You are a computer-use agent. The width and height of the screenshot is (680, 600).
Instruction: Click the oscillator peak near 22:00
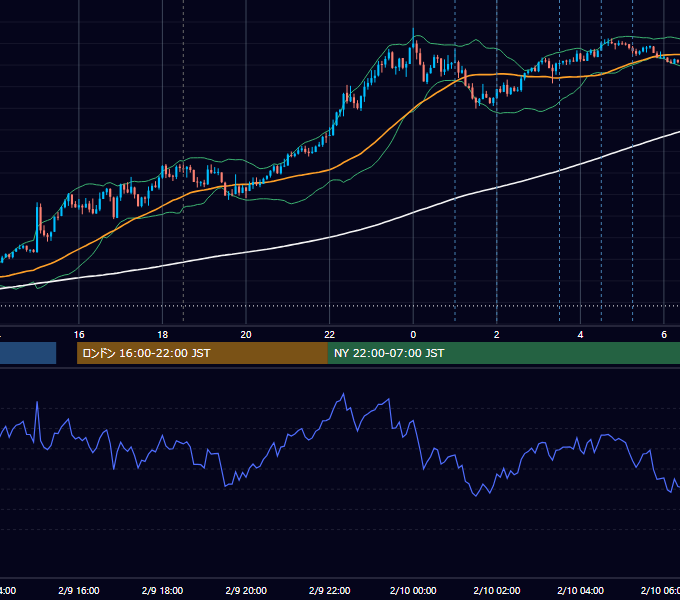(x=343, y=394)
